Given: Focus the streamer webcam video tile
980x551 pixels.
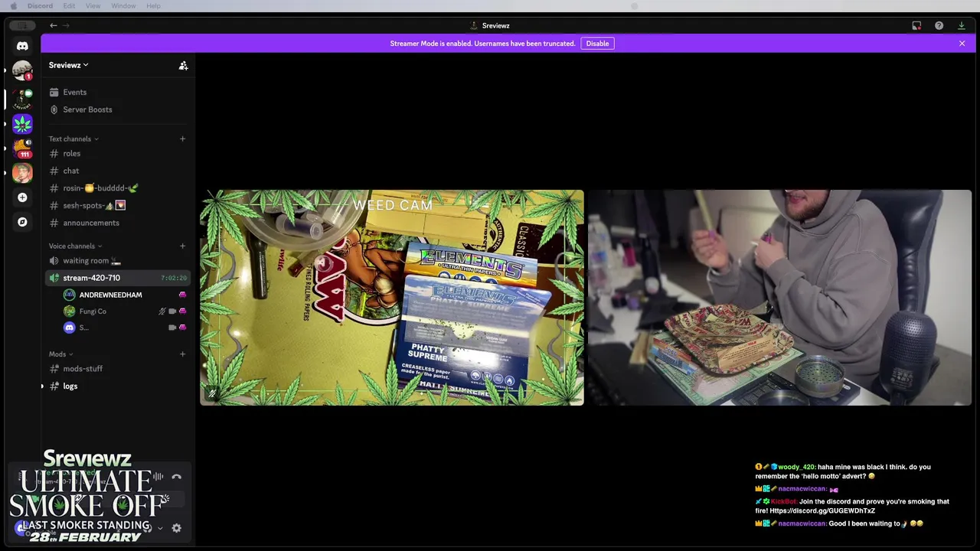Looking at the screenshot, I should click(779, 298).
